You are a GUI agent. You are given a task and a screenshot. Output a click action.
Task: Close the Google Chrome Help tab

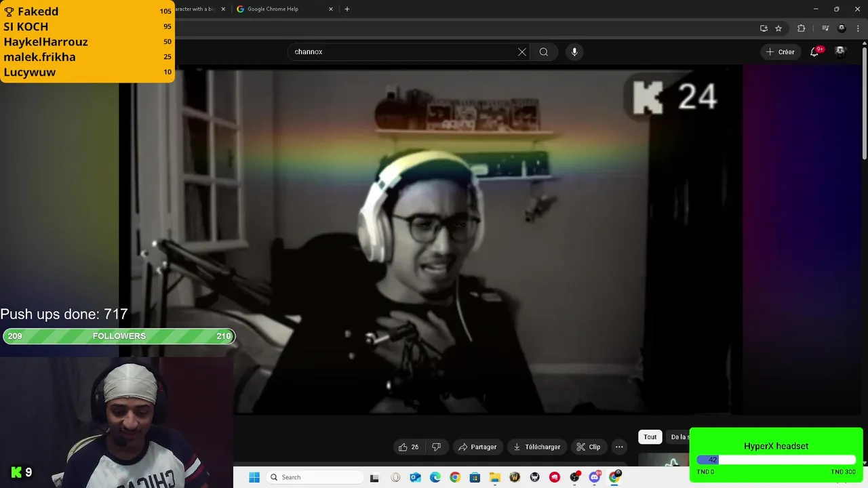[x=331, y=9]
